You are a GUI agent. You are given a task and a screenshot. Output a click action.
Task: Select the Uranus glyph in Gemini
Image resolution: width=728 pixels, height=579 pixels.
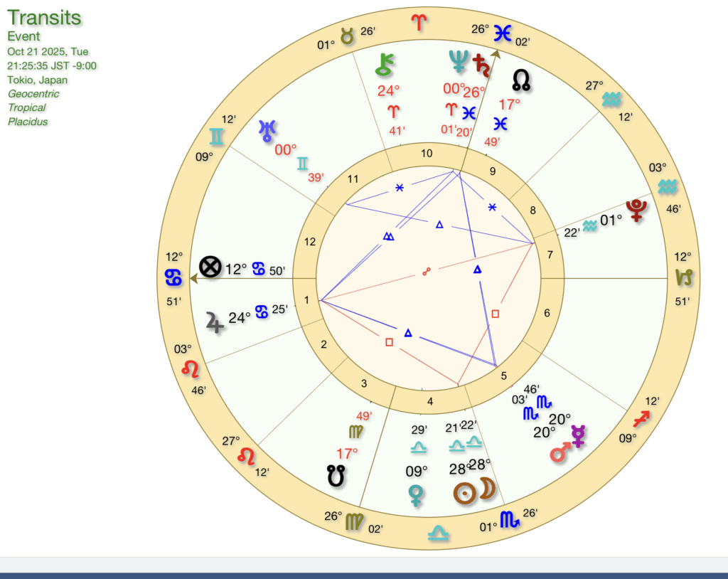[268, 129]
